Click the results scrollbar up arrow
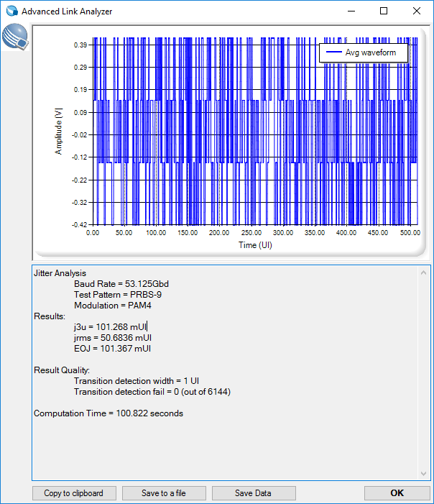 tap(424, 272)
